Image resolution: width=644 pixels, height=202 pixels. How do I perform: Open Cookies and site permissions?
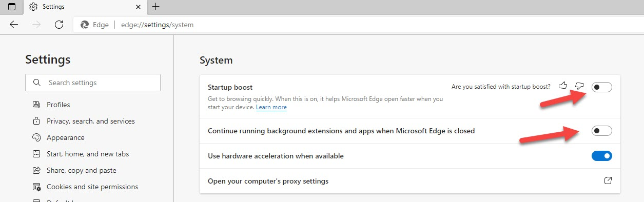pyautogui.click(x=92, y=187)
